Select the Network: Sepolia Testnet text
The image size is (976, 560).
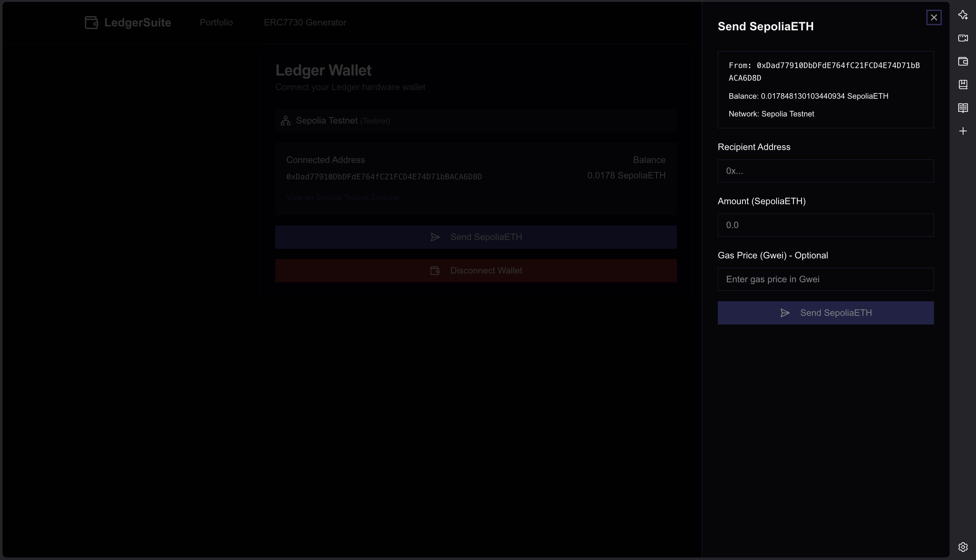[771, 114]
